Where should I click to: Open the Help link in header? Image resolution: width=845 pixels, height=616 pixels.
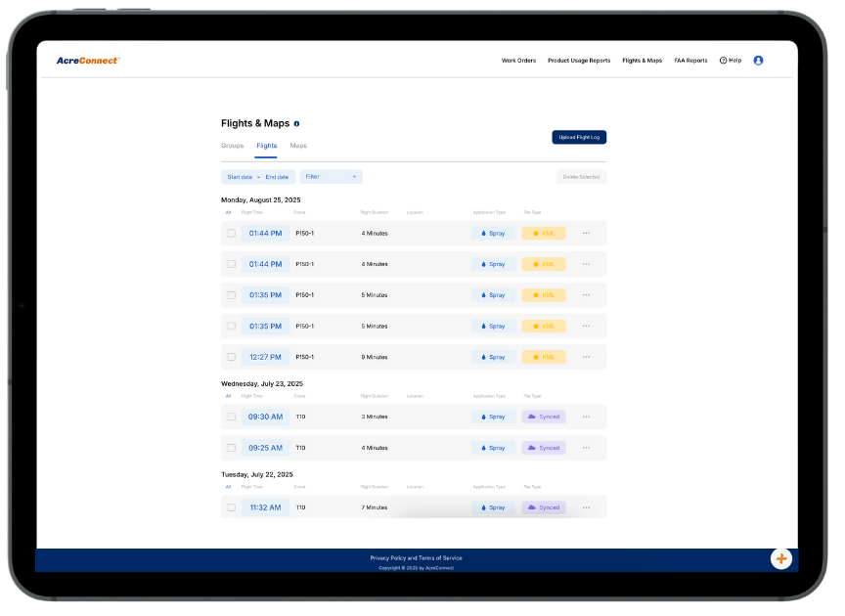pos(731,61)
